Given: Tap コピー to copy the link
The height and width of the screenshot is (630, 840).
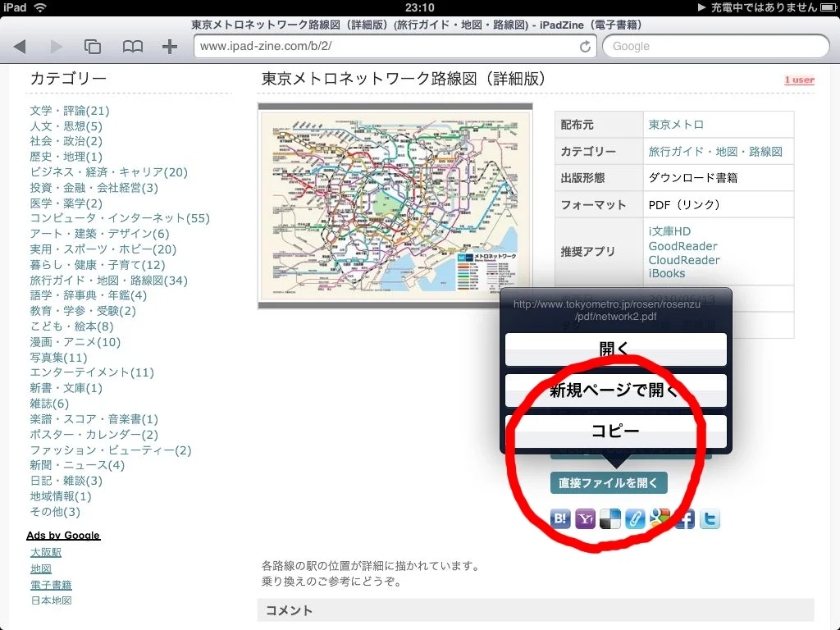Looking at the screenshot, I should (x=615, y=431).
